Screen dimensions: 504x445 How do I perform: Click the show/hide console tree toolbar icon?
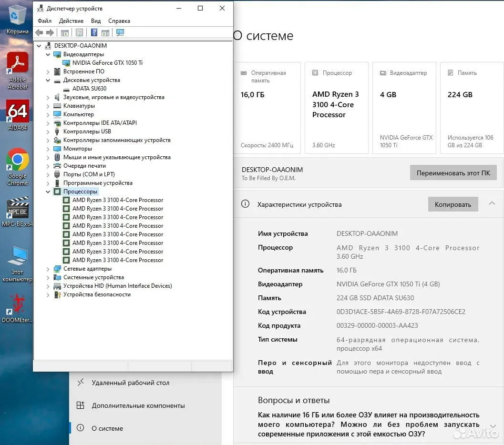click(64, 32)
